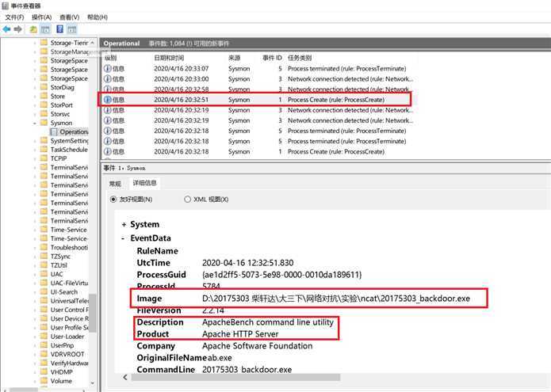Click the UtcTime value 2020-04-16 12:32:51.830
The image size is (551, 392).
pos(247,263)
